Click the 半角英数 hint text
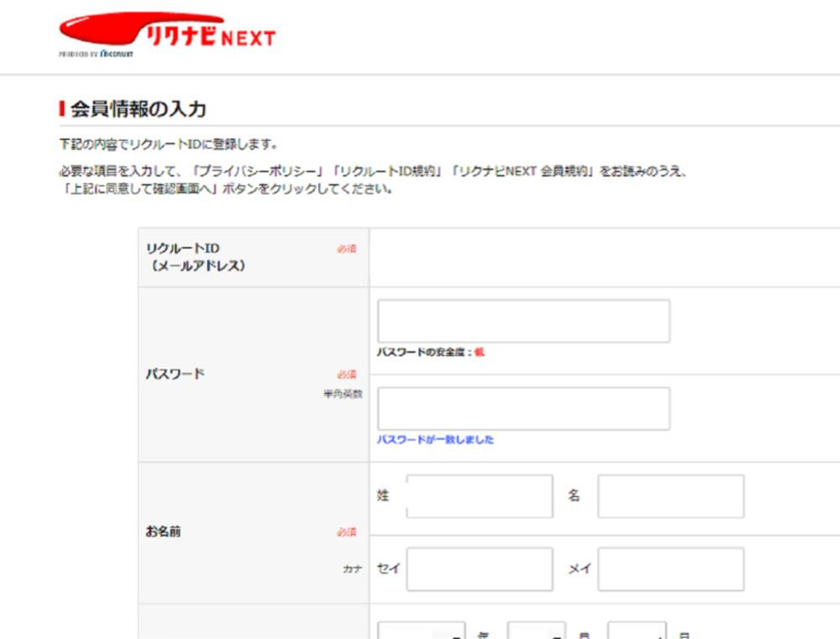Viewport: 840px width, 639px height. [343, 394]
